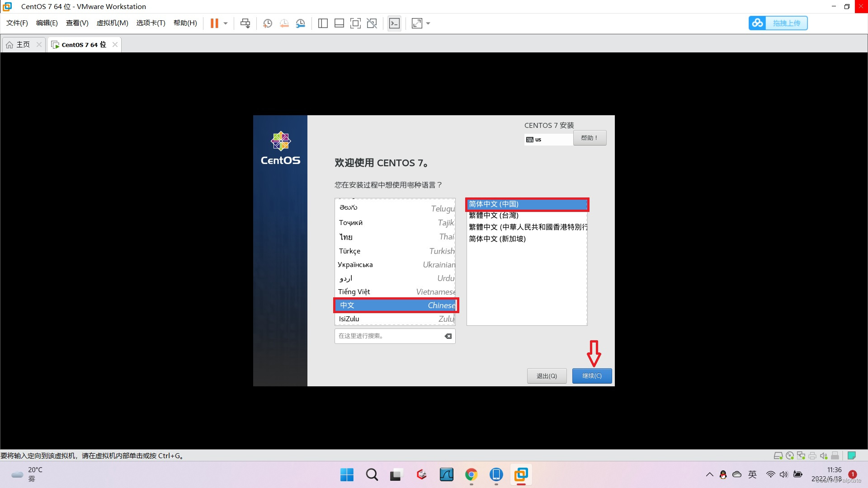The width and height of the screenshot is (868, 488).
Task: Choose IsiZulu Zulu language
Action: pyautogui.click(x=395, y=319)
